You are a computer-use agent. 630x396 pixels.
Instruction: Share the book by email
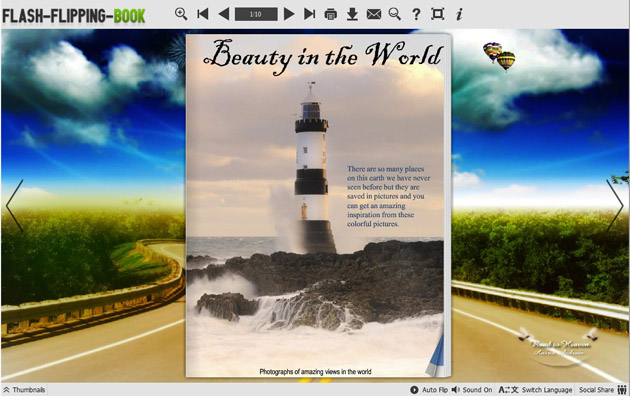click(x=374, y=15)
